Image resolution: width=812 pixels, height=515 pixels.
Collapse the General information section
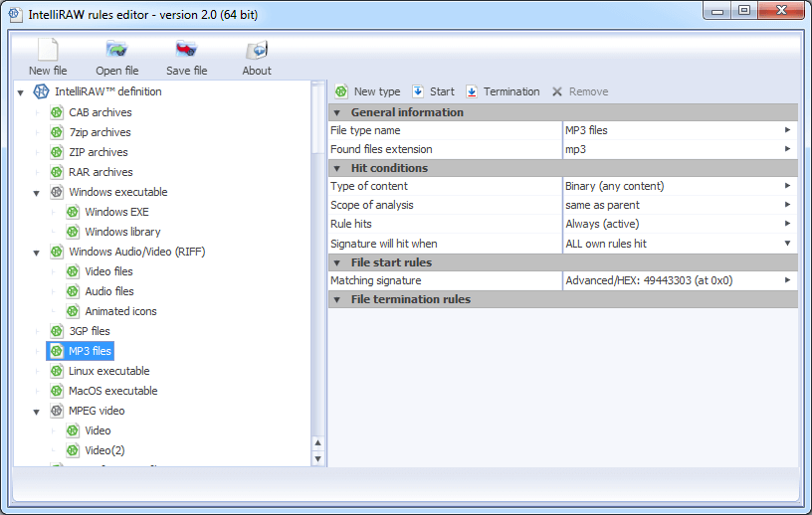click(x=337, y=112)
